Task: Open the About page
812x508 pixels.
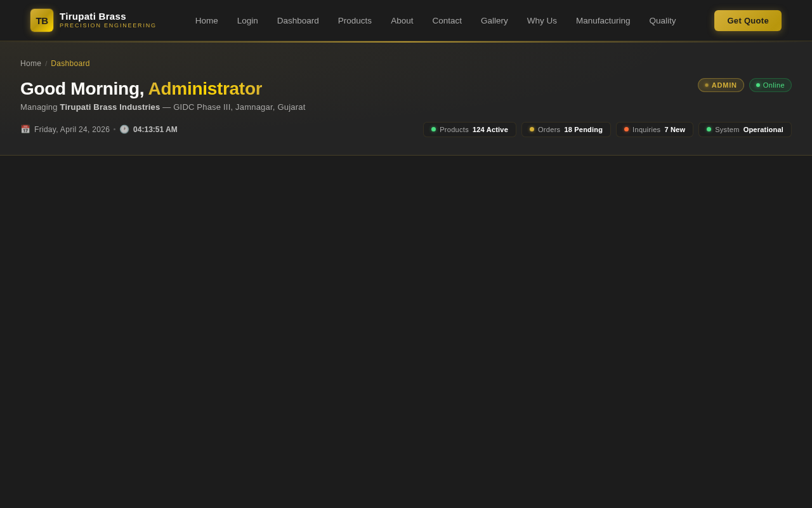Action: point(402,20)
